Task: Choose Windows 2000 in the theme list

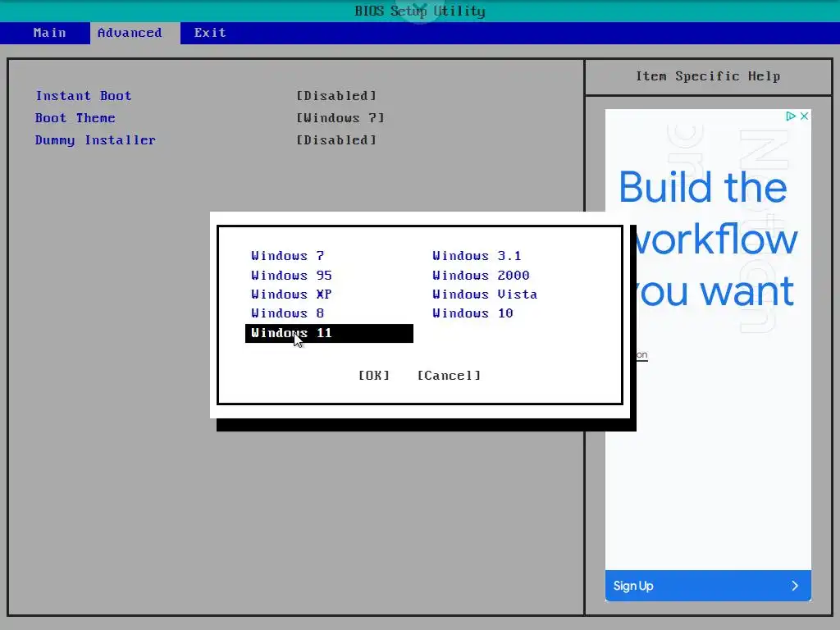Action: click(x=481, y=276)
